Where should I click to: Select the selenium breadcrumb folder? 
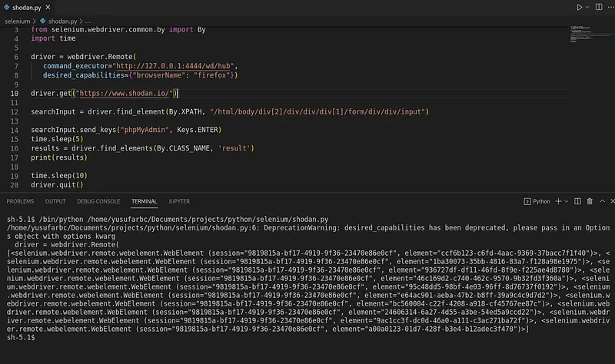tap(17, 22)
